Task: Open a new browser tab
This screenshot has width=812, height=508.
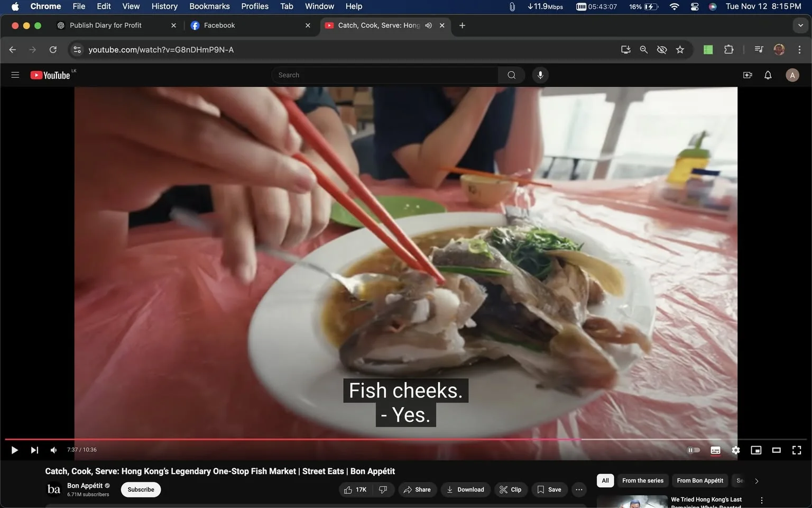Action: 462,25
